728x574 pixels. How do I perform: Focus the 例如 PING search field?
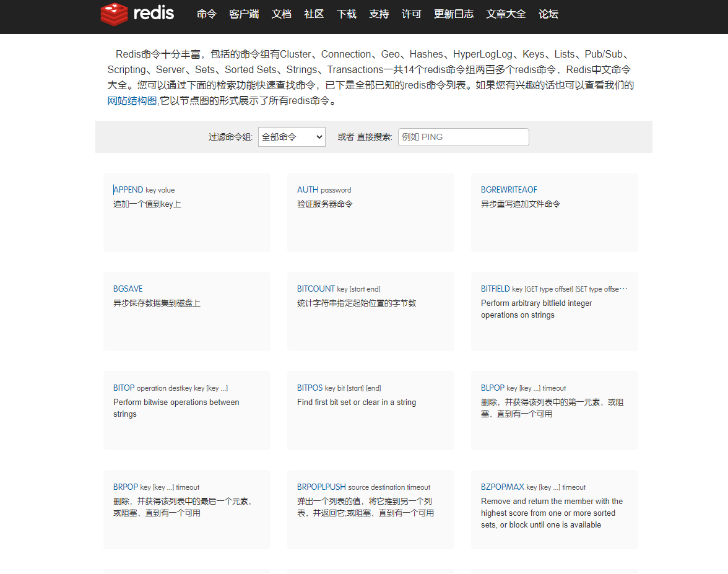tap(463, 137)
